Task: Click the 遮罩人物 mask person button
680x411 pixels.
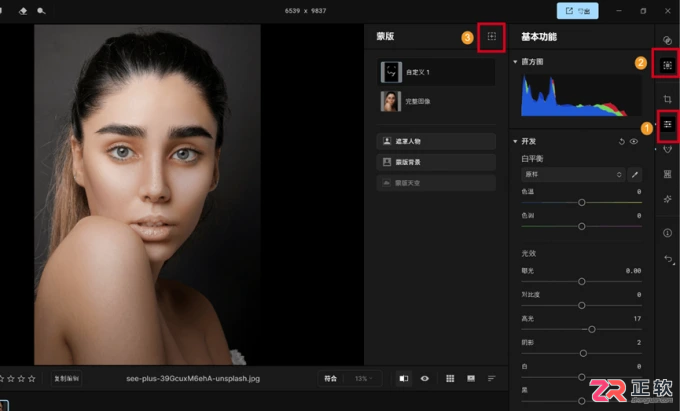Action: pos(436,141)
